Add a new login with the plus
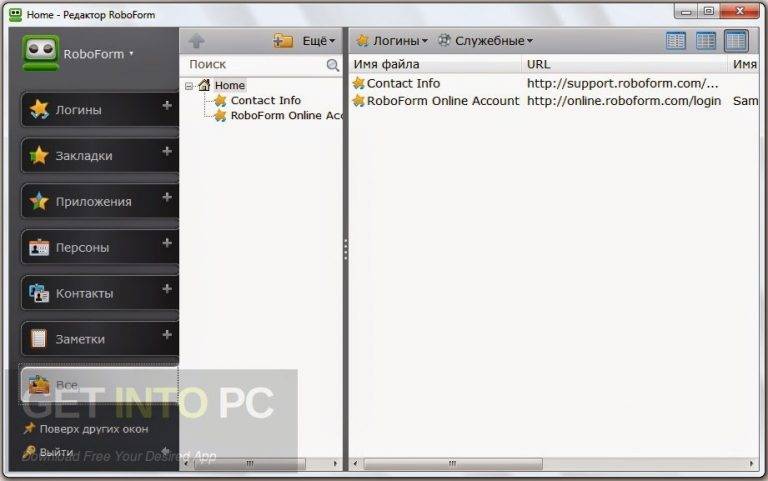Screen dimensions: 768x481 click(x=167, y=105)
